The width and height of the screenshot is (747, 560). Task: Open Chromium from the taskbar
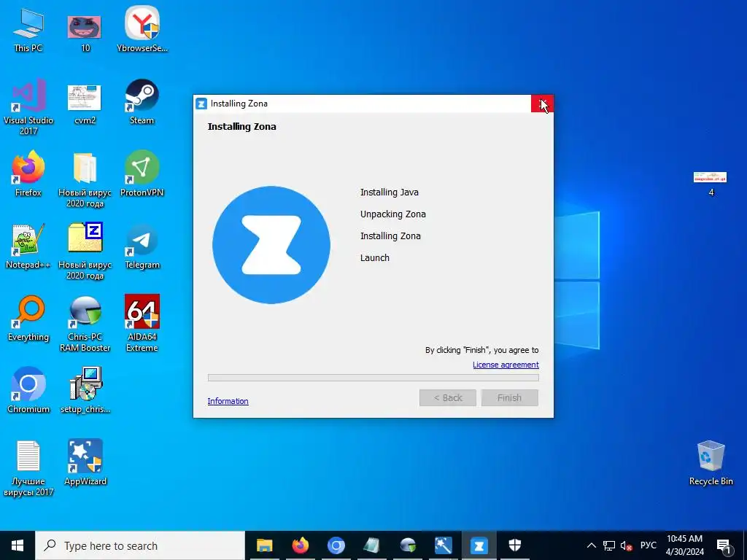(x=336, y=545)
